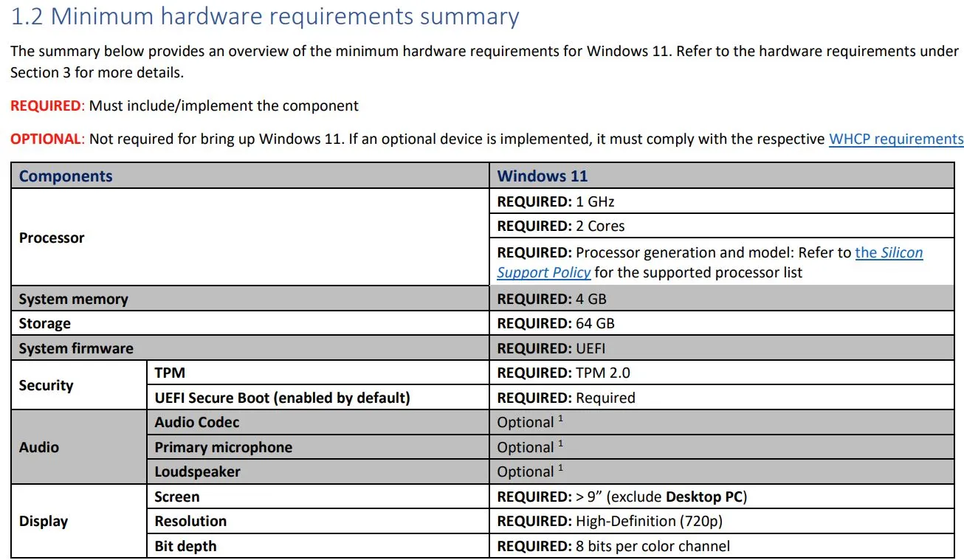Click 'REQUIRED: 8 bits per color channel' cell
Image resolution: width=964 pixels, height=560 pixels.
(x=721, y=546)
